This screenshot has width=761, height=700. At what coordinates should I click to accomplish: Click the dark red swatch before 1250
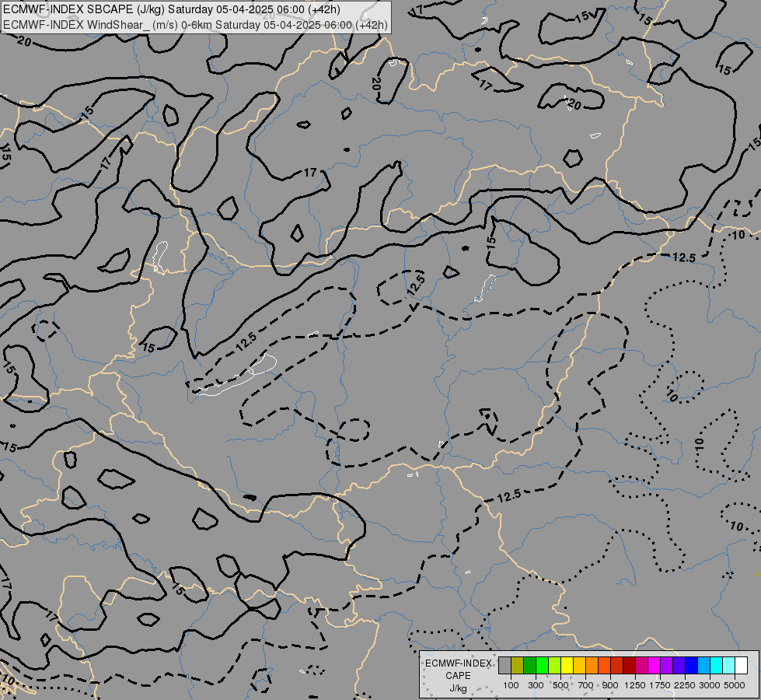[630, 666]
